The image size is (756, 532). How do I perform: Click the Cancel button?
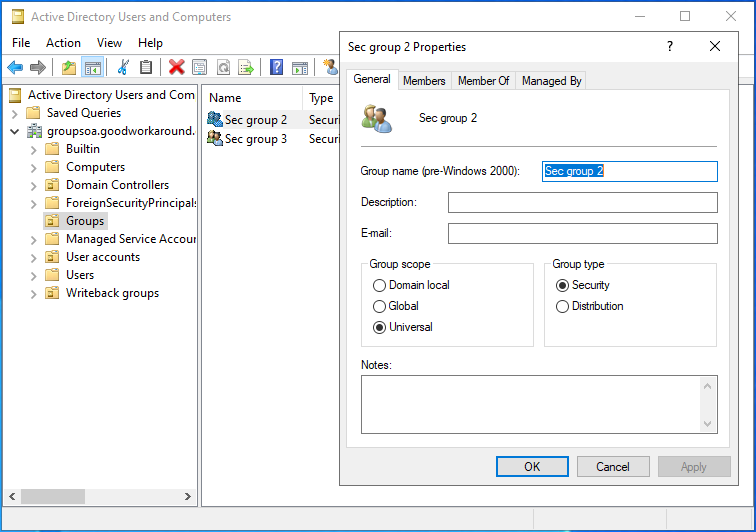(613, 467)
